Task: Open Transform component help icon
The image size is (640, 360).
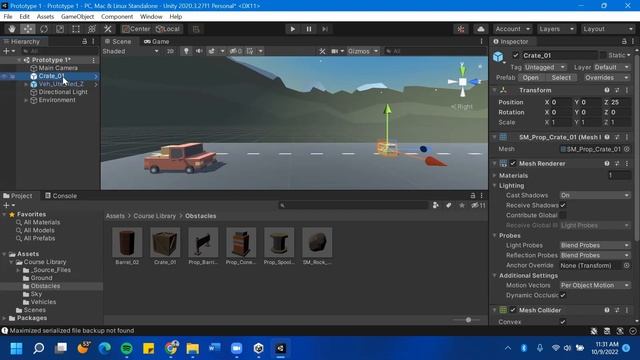Action: pos(607,90)
